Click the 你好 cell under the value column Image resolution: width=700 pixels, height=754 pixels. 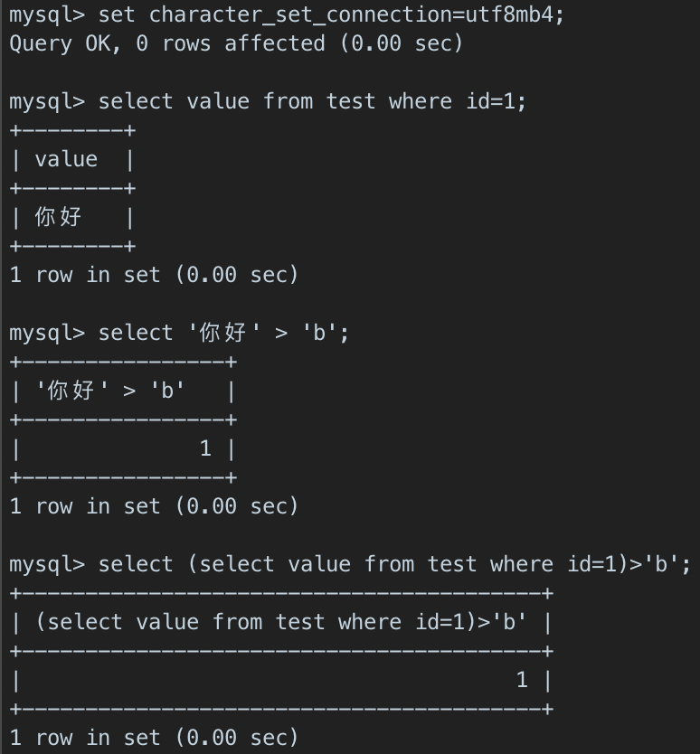pyautogui.click(x=58, y=218)
